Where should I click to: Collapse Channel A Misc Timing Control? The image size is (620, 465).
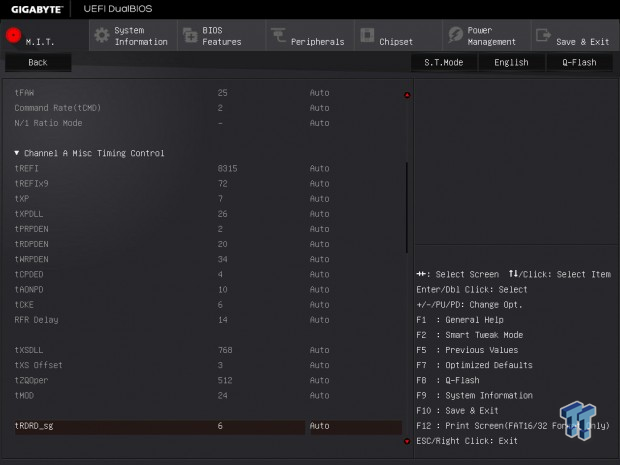click(x=89, y=153)
